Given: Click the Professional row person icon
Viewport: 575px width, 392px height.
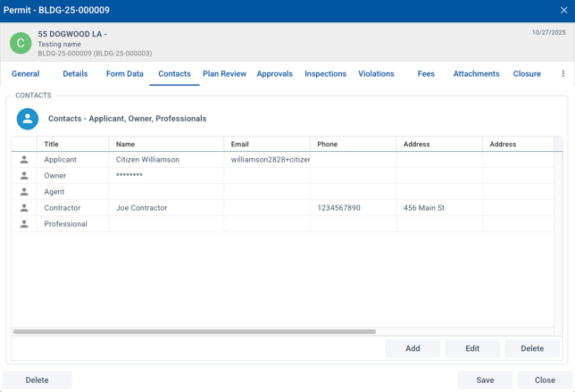Looking at the screenshot, I should [x=24, y=224].
